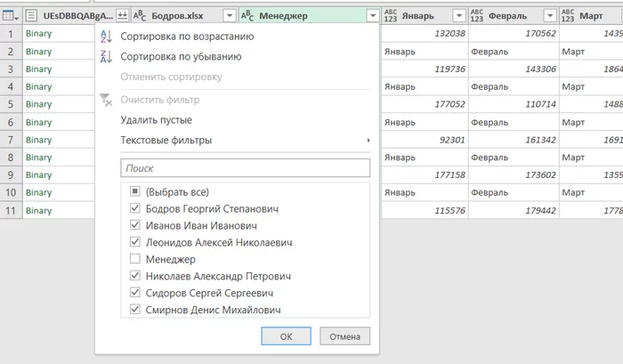Check the Менеджер value checkbox
The image size is (623, 364).
coord(135,259)
